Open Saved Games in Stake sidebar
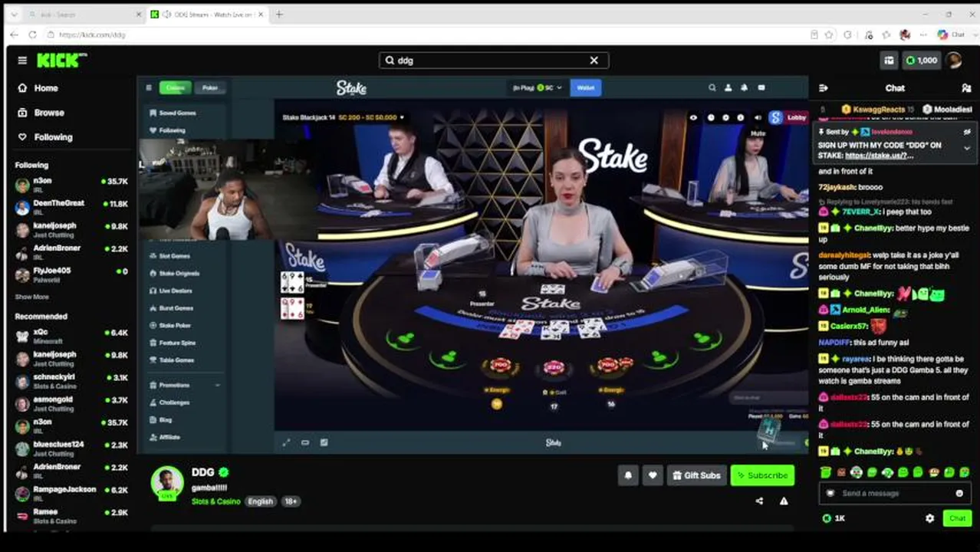The image size is (980, 552). 173,113
